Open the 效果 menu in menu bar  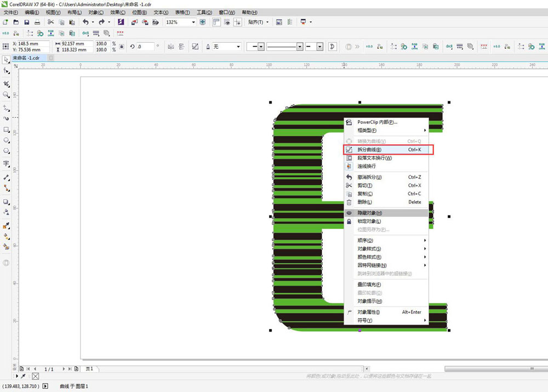pyautogui.click(x=117, y=12)
